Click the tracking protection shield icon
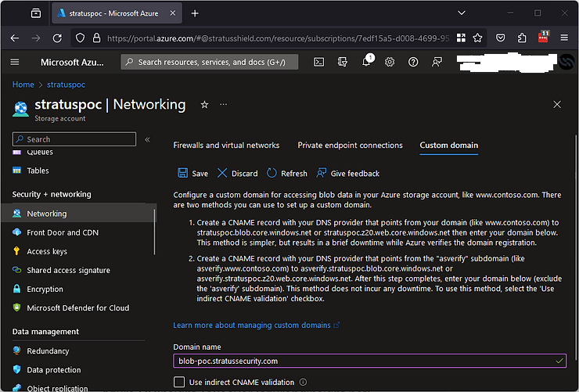 click(80, 38)
